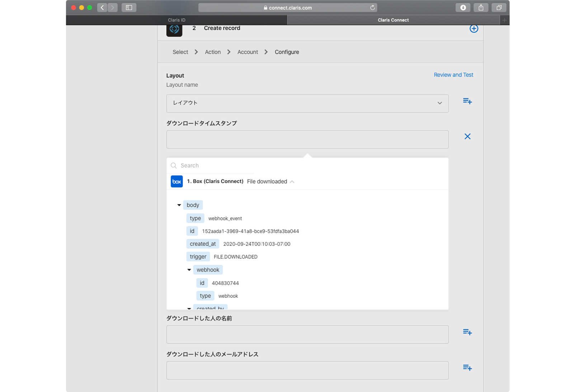Switch to the Claris ID tab
The height and width of the screenshot is (392, 574).
pyautogui.click(x=177, y=20)
